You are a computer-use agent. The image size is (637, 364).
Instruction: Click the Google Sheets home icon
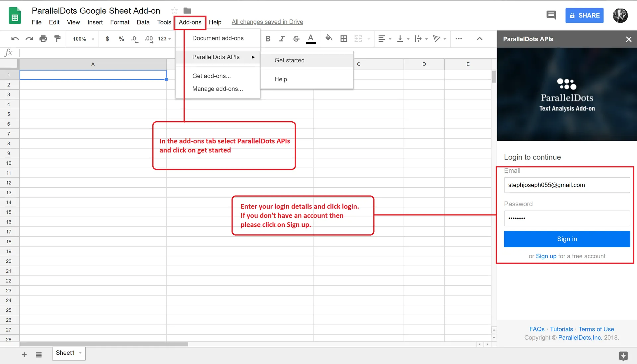tap(15, 16)
